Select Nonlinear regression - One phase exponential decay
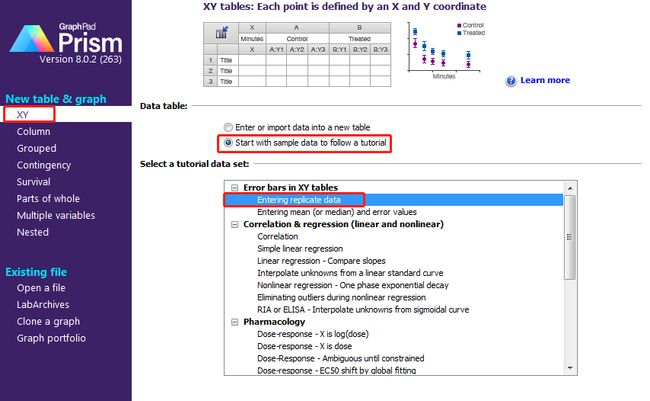 click(x=352, y=285)
